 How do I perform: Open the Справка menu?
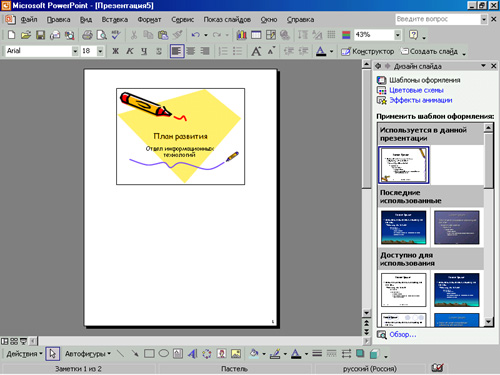pos(300,20)
